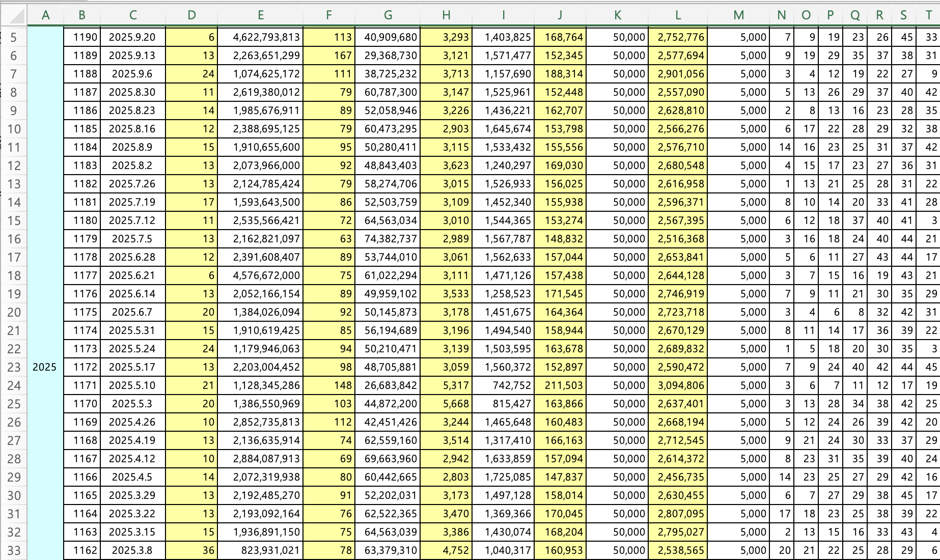Click date cell 2025.6.21
Viewport: 940px width, 560px height.
pyautogui.click(x=133, y=275)
